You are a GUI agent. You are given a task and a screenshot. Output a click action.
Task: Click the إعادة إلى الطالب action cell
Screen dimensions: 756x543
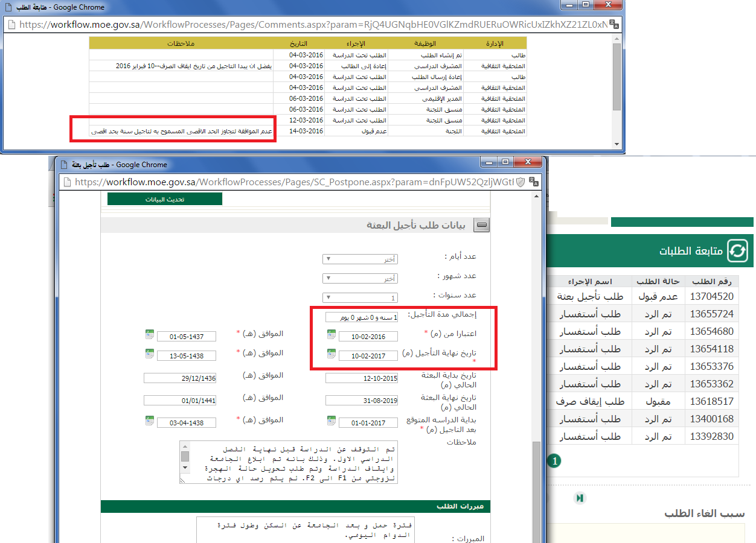(x=356, y=66)
